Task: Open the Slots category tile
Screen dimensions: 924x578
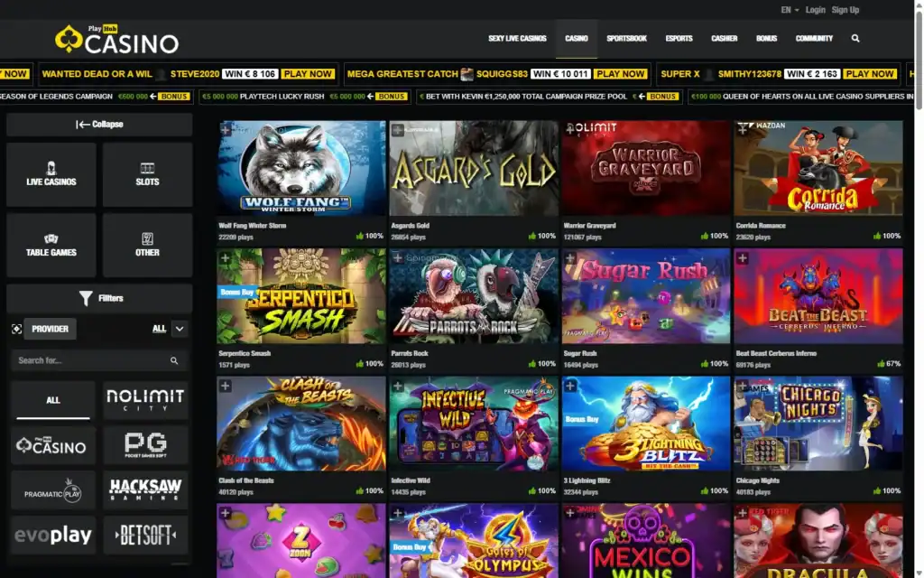Action: (x=147, y=174)
